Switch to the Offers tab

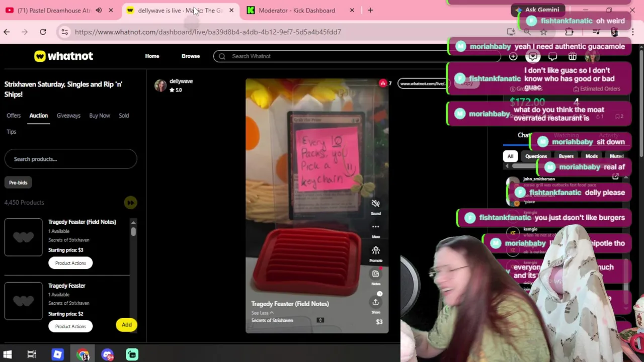pos(14,116)
